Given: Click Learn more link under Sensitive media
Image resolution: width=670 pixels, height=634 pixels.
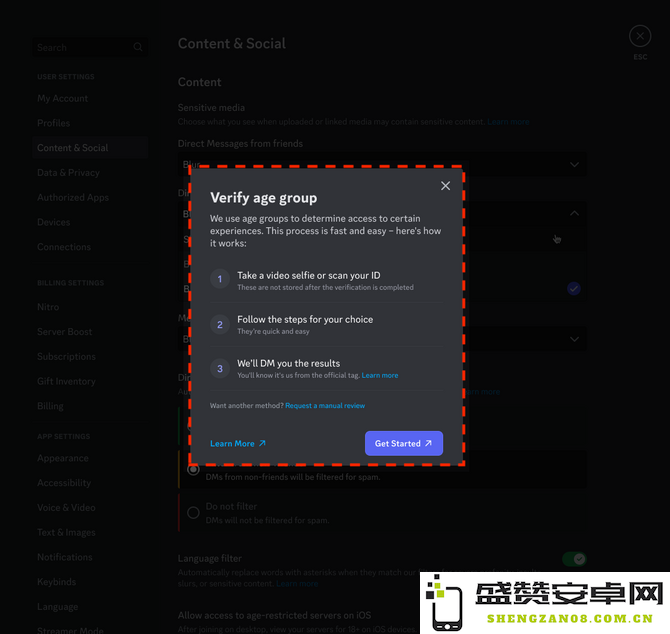Looking at the screenshot, I should point(508,122).
